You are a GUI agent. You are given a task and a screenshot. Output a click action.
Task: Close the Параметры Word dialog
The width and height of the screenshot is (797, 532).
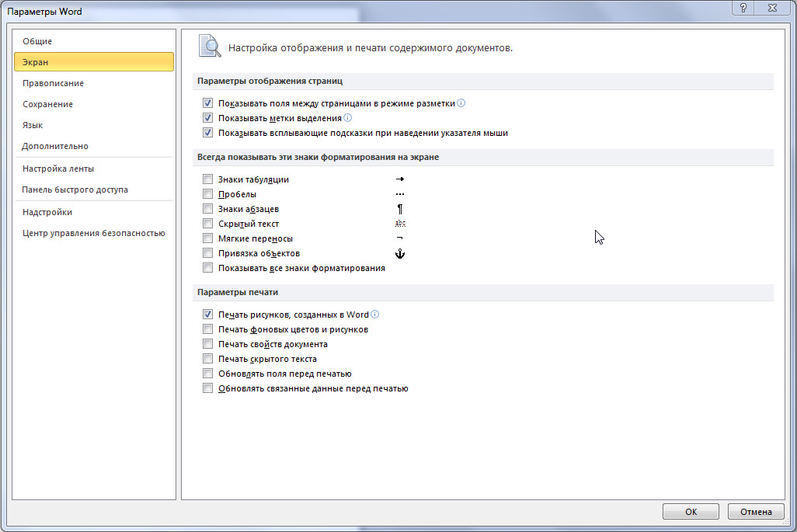tap(773, 8)
